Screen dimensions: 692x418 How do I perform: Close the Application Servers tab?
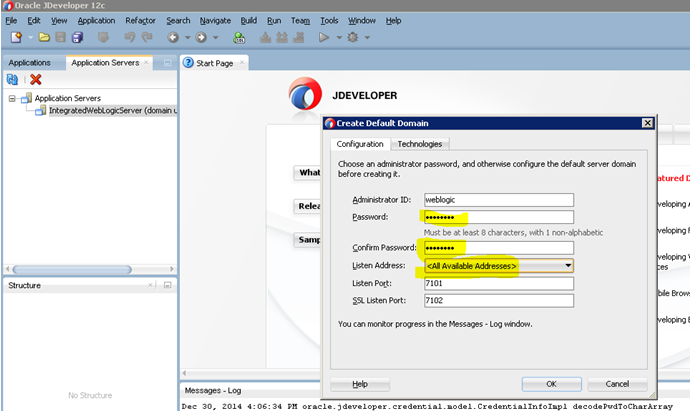click(x=146, y=62)
